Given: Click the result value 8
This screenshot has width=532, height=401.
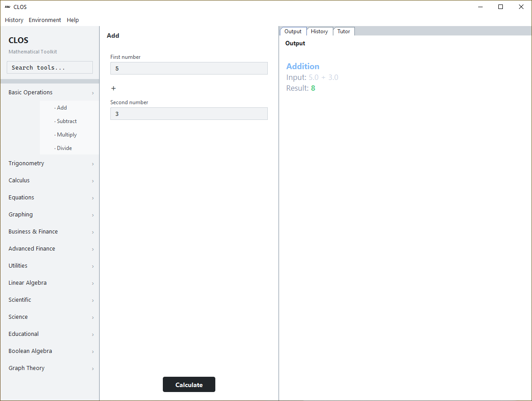Looking at the screenshot, I should [313, 88].
